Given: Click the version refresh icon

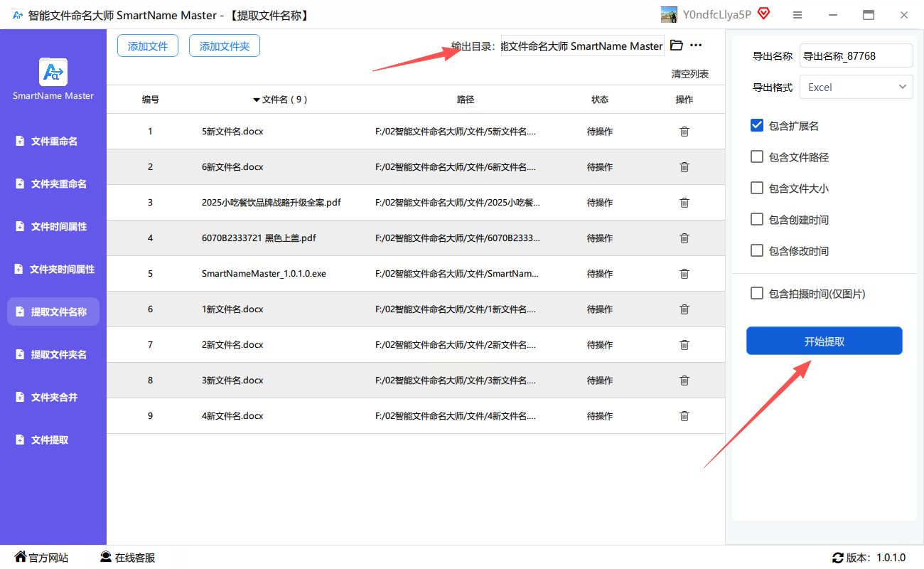Looking at the screenshot, I should tap(838, 558).
